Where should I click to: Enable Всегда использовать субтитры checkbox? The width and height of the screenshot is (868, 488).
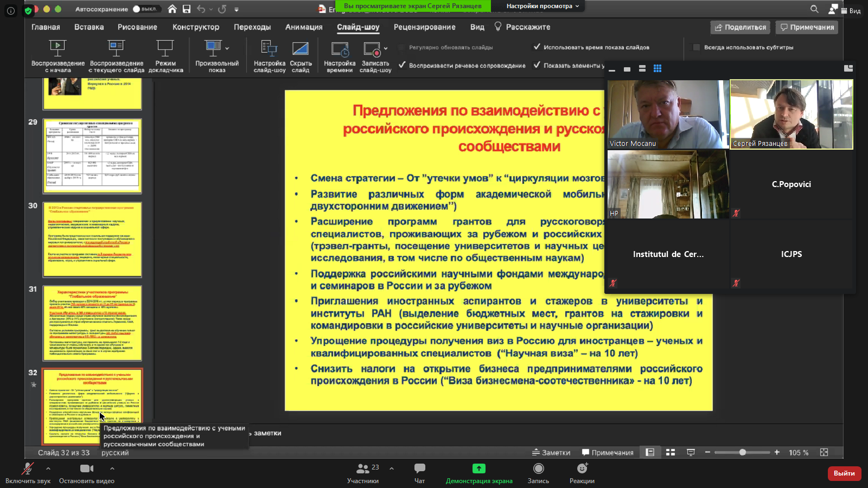(697, 47)
